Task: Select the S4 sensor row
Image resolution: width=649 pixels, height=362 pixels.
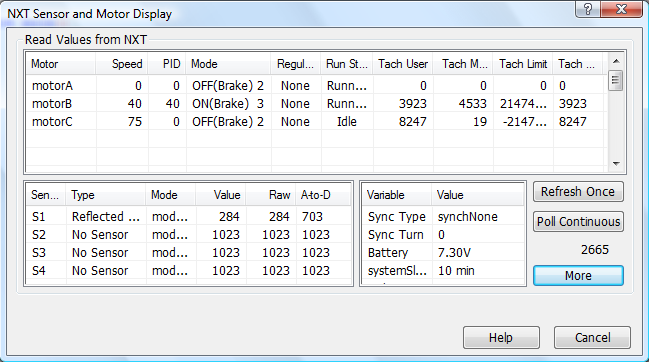Action: (x=189, y=271)
